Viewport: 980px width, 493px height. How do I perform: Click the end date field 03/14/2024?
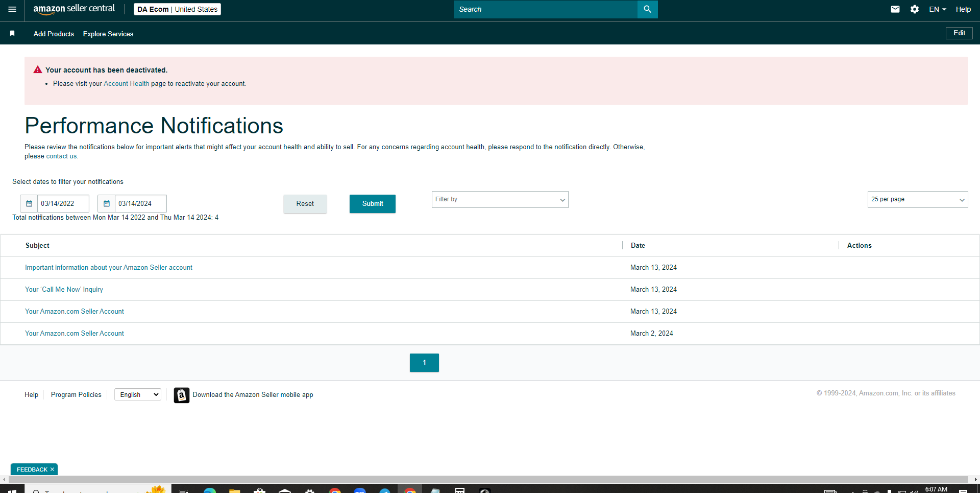tap(141, 203)
